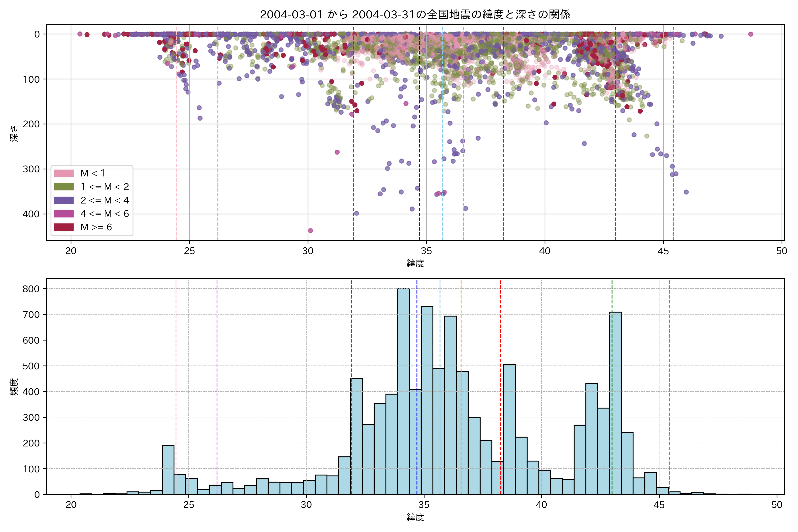
Task: Click the 緯度 label under the scatter plot
Action: point(415,263)
